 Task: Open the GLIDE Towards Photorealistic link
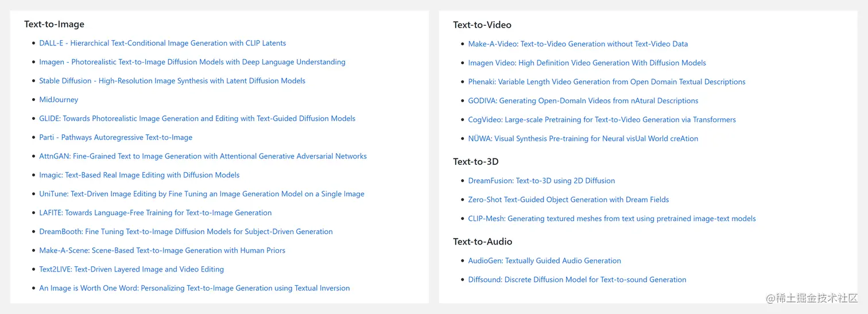tap(197, 119)
